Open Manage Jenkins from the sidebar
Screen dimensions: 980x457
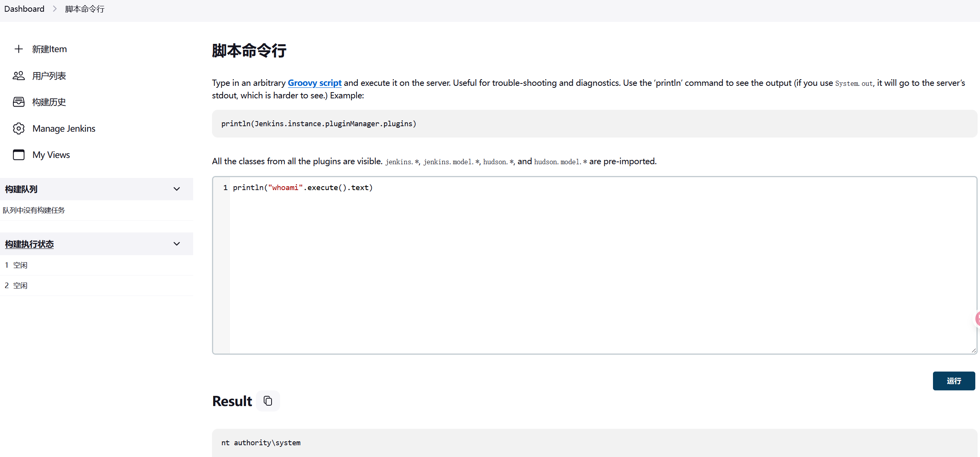tap(64, 129)
